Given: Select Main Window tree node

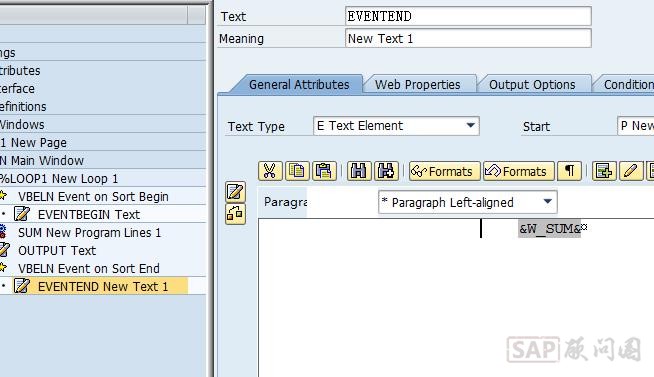Looking at the screenshot, I should [x=47, y=161].
